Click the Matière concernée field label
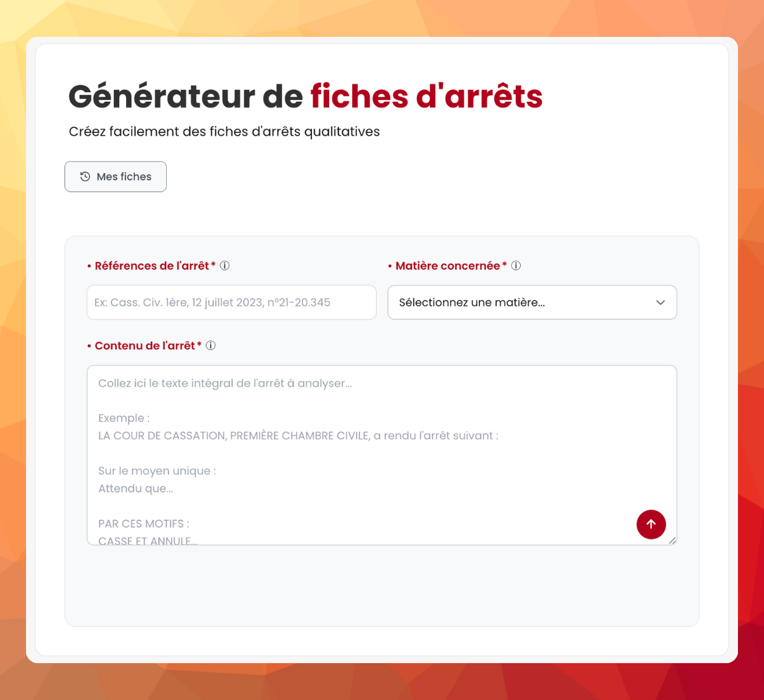This screenshot has height=700, width=764. pyautogui.click(x=451, y=265)
